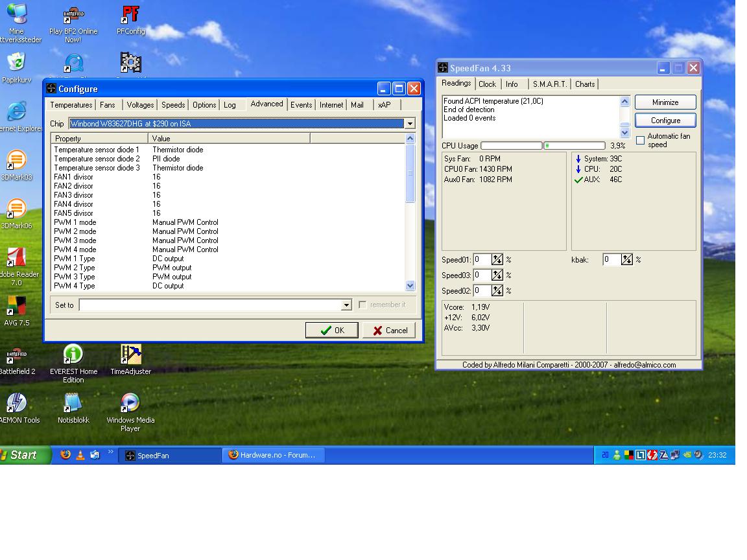Open the Start menu
The image size is (747, 560).
(x=25, y=455)
